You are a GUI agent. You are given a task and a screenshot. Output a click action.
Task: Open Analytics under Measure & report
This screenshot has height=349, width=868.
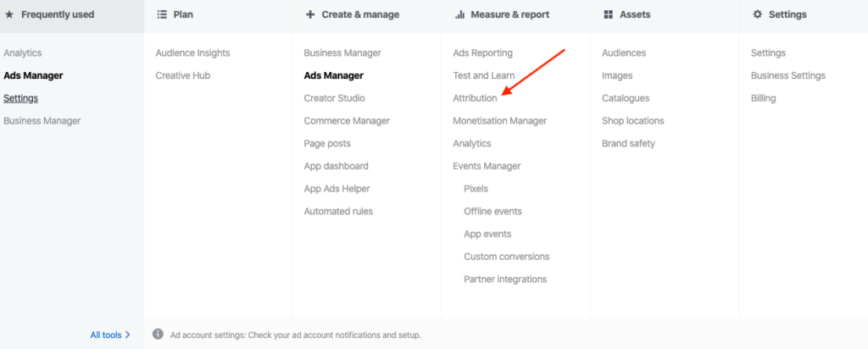(472, 144)
